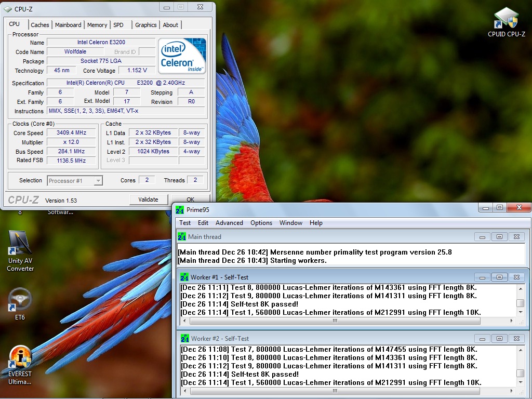This screenshot has width=532, height=399.
Task: Minimize the Worker #1 Self-Test window
Action: [x=482, y=277]
